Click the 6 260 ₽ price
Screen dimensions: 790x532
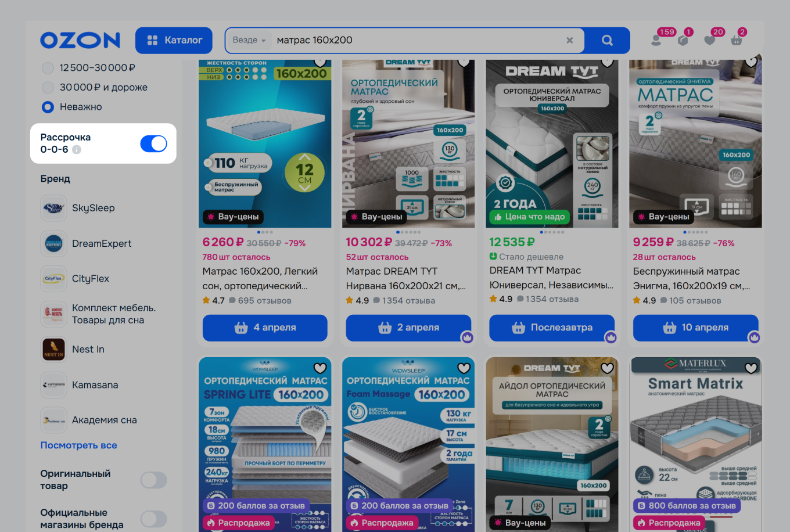click(222, 242)
